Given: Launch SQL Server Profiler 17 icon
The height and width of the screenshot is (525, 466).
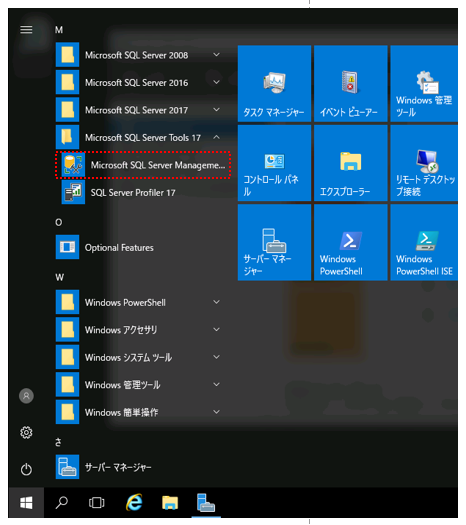Looking at the screenshot, I should tap(73, 193).
